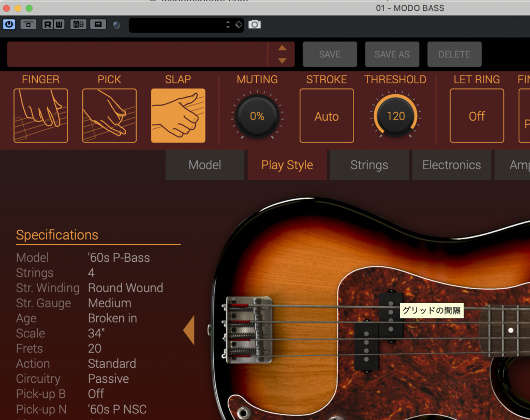Click the A/B comparison icon
The width and height of the screenshot is (530, 420).
[78, 24]
